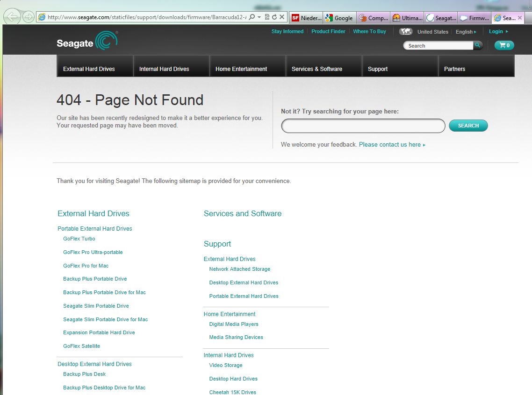
Task: Open GoFlex Satellite link
Action: point(82,346)
